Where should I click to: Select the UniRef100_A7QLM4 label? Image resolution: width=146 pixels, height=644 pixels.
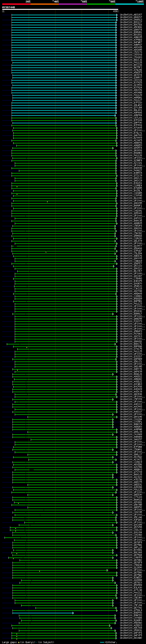click(x=131, y=70)
